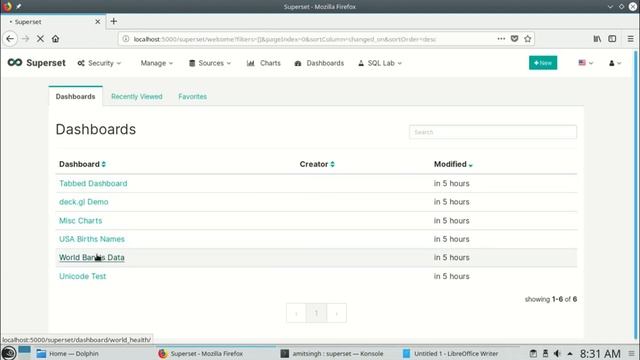Screen dimensions: 640x360
Task: Go to the next results page
Action: 336,313
